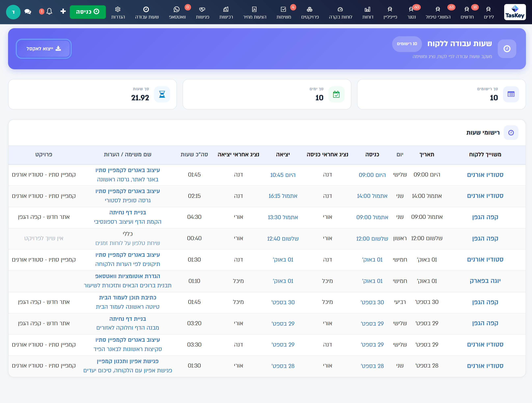Open the פרויקטים projects icon
The image size is (532, 403).
point(310,9)
